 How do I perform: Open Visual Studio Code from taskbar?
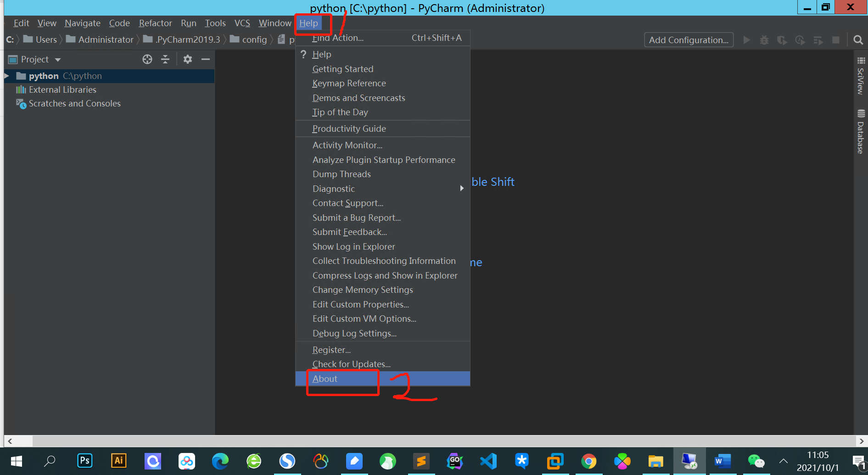tap(488, 461)
